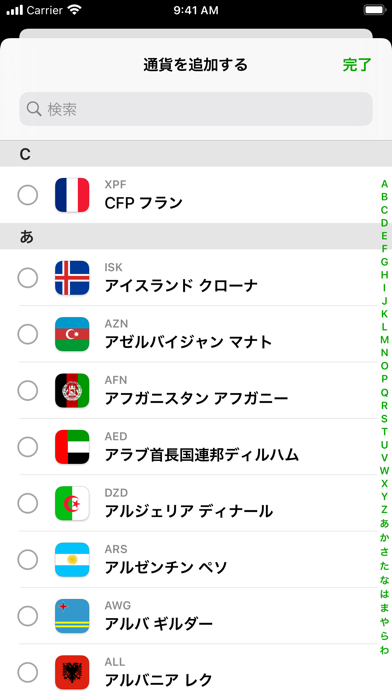The height and width of the screenshot is (696, 392).
Task: Tap the Argentina flag icon for ARS
Action: pyautogui.click(x=72, y=559)
